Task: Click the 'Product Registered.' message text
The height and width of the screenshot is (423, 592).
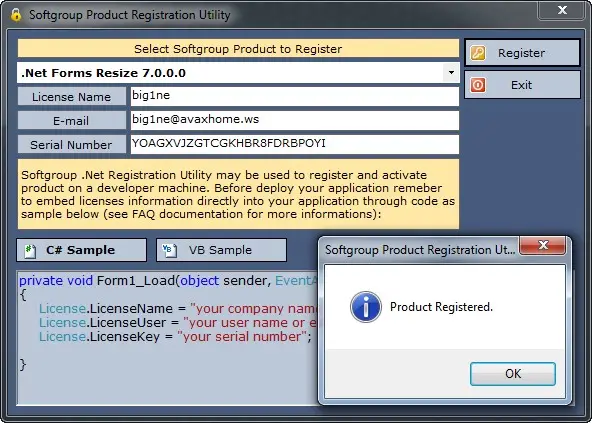Action: (x=441, y=307)
